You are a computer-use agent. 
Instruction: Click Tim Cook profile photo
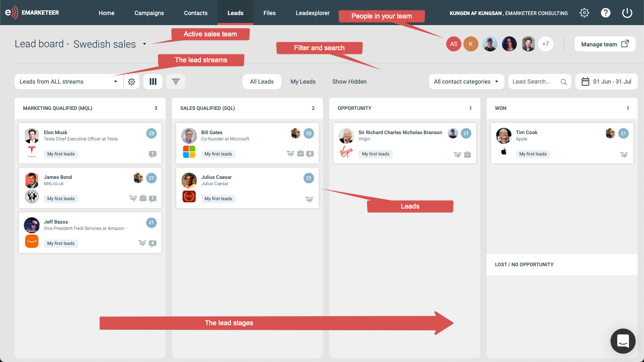504,135
